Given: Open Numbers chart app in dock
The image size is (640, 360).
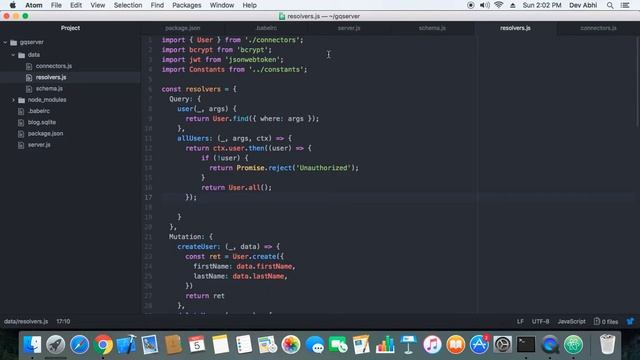Looking at the screenshot, I should pos(385,344).
